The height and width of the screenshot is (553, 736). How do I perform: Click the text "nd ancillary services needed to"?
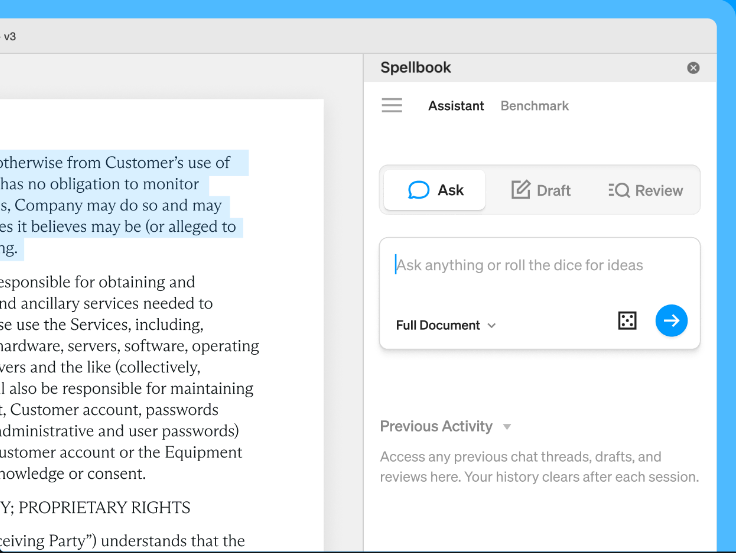click(x=106, y=304)
